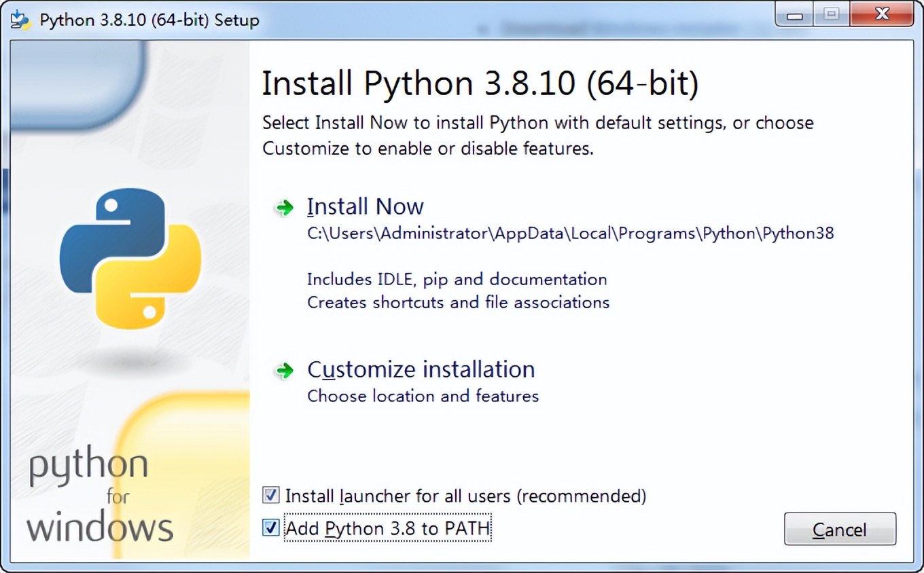Click the 'Creates shortcuts and file associations' line
Screen dimensions: 924x573
458,302
